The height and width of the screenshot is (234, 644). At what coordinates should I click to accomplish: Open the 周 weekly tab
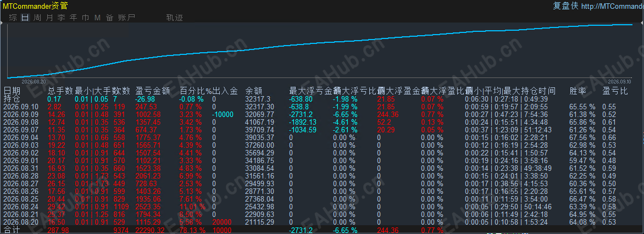(37, 17)
